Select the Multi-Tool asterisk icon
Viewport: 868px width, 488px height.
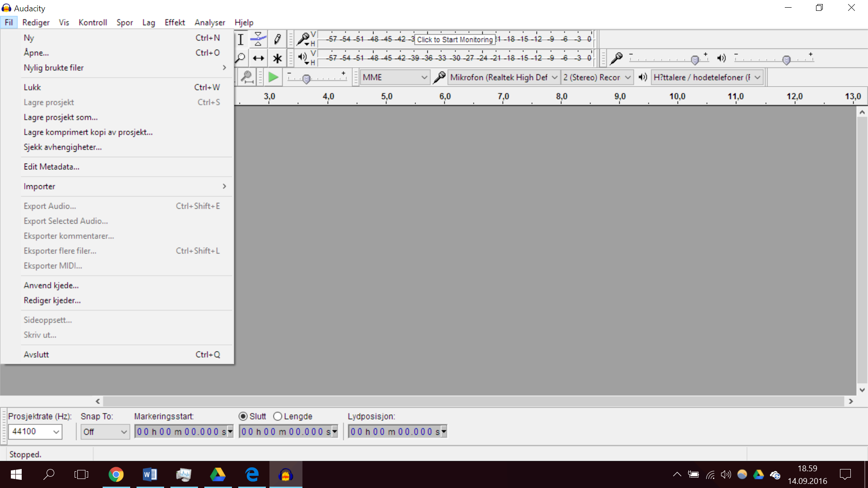pos(278,58)
